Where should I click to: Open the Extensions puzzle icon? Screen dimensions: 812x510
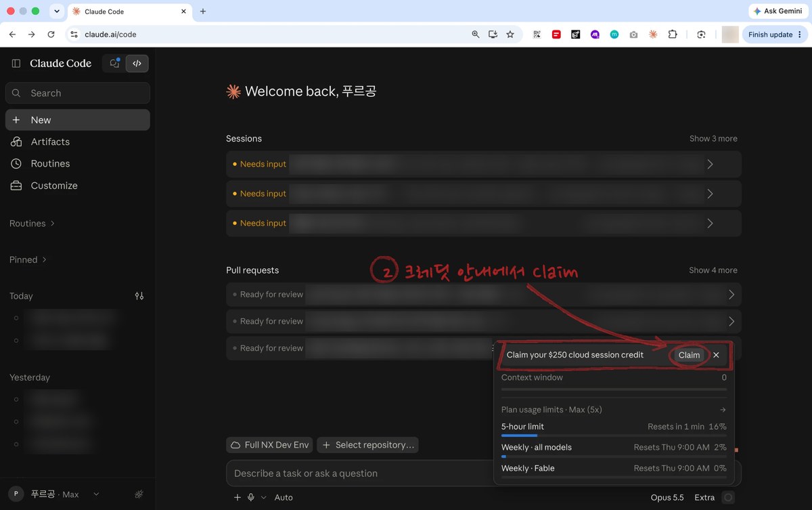(x=673, y=35)
